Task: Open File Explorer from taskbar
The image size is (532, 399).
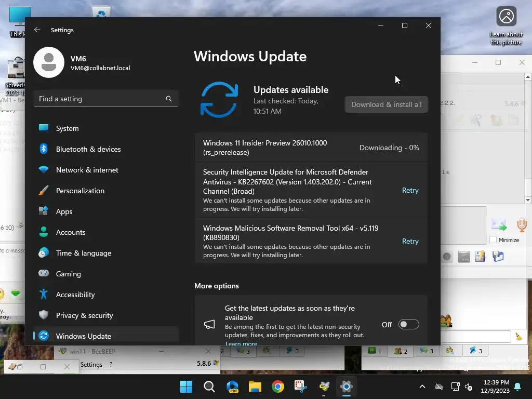Action: [255, 387]
